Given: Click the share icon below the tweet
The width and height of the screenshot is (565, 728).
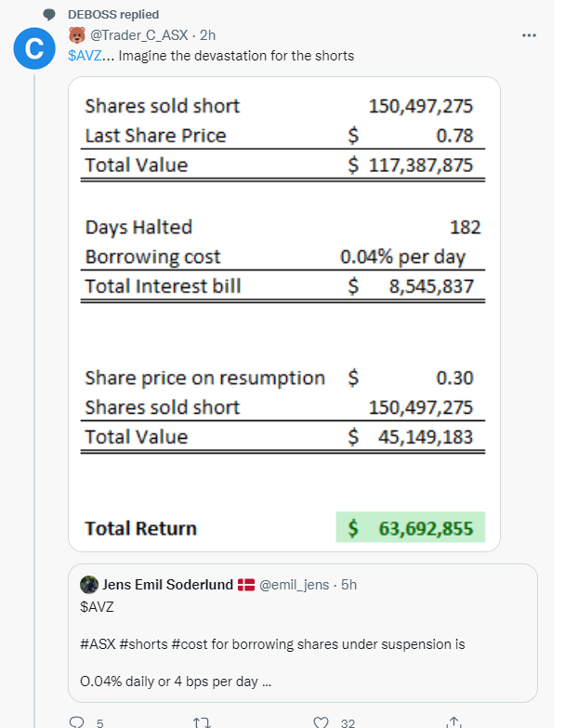Looking at the screenshot, I should pos(453,721).
